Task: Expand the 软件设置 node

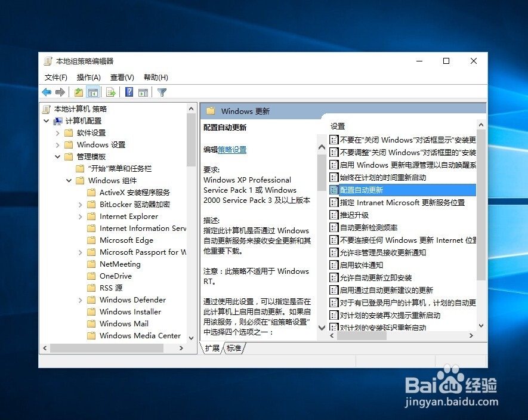Action: point(58,133)
